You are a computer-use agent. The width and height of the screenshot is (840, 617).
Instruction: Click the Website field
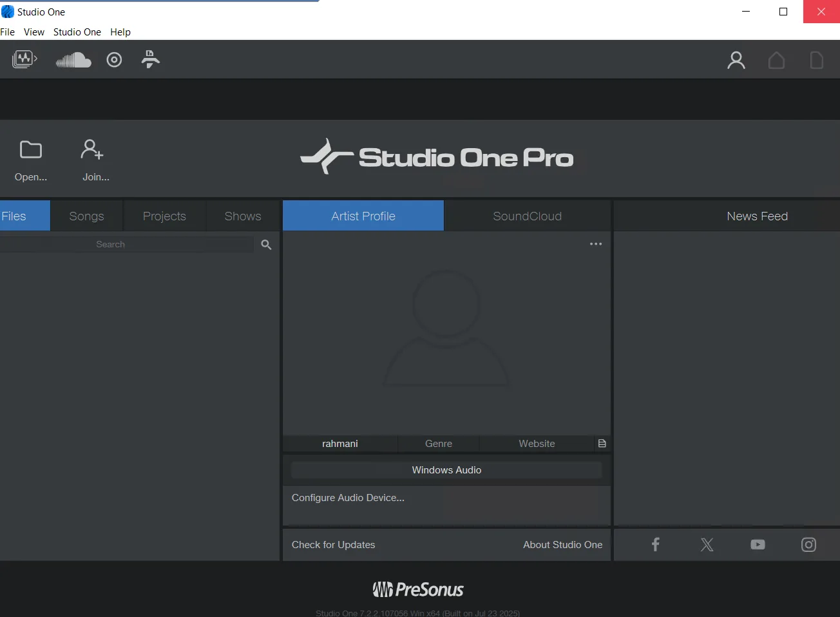(537, 444)
